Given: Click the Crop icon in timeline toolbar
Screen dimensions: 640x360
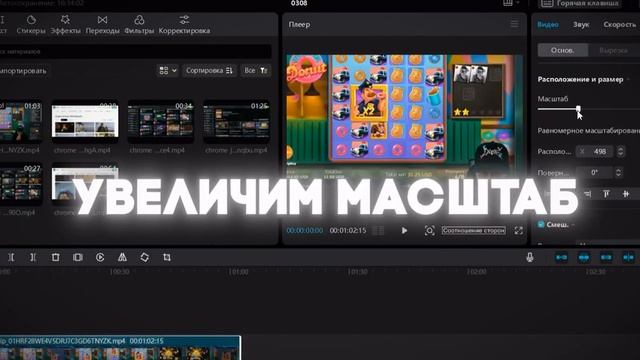Looking at the screenshot, I should pos(167,257).
